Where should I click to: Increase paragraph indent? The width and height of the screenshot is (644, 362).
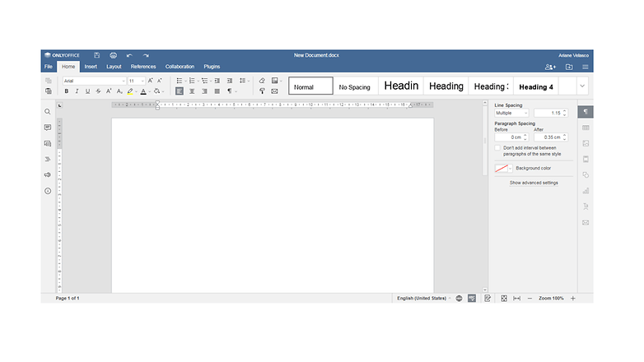(x=230, y=81)
